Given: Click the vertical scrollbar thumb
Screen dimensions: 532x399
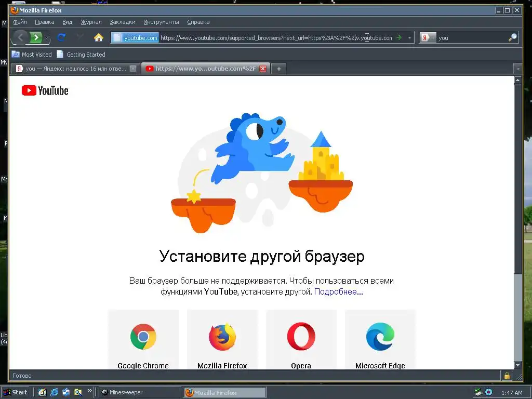Looking at the screenshot, I should point(518,179).
